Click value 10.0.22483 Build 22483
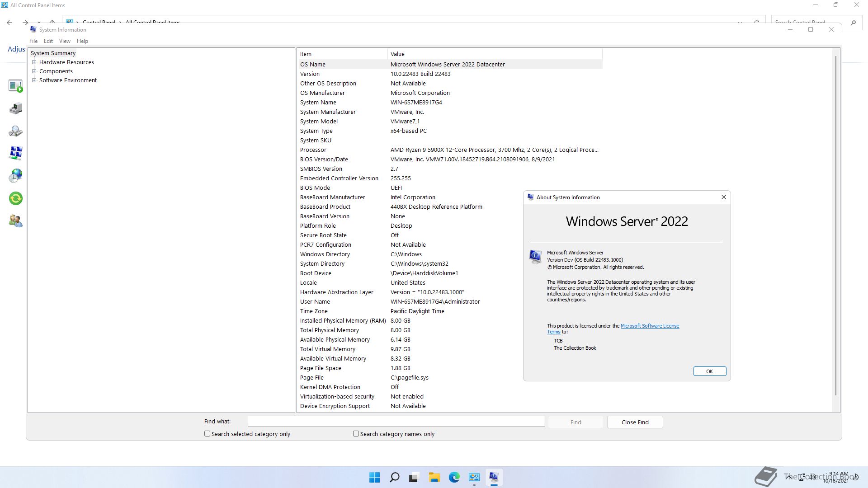The height and width of the screenshot is (488, 868). 420,74
